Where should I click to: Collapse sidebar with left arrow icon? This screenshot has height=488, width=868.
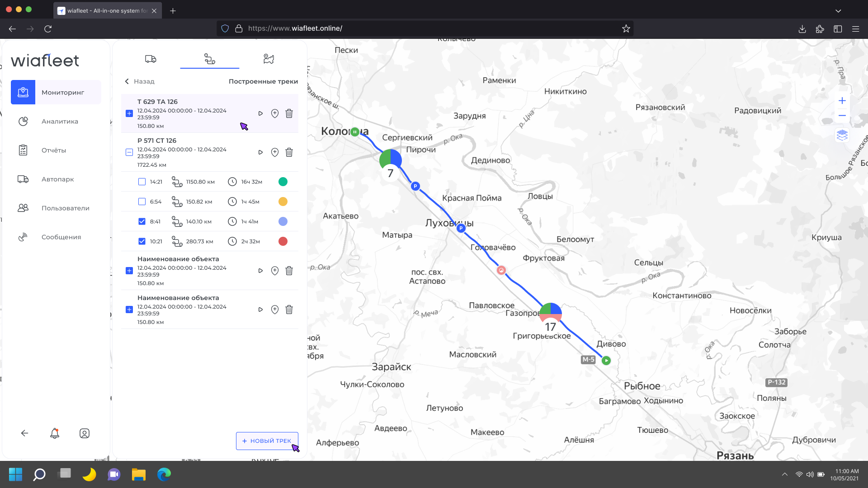(25, 433)
